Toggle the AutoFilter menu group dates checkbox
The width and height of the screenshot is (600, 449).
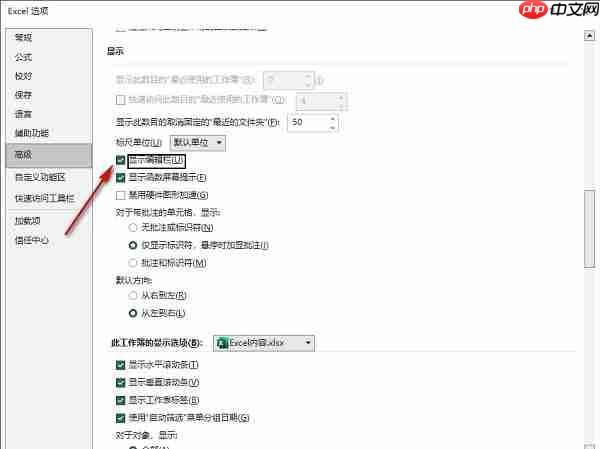coord(120,418)
